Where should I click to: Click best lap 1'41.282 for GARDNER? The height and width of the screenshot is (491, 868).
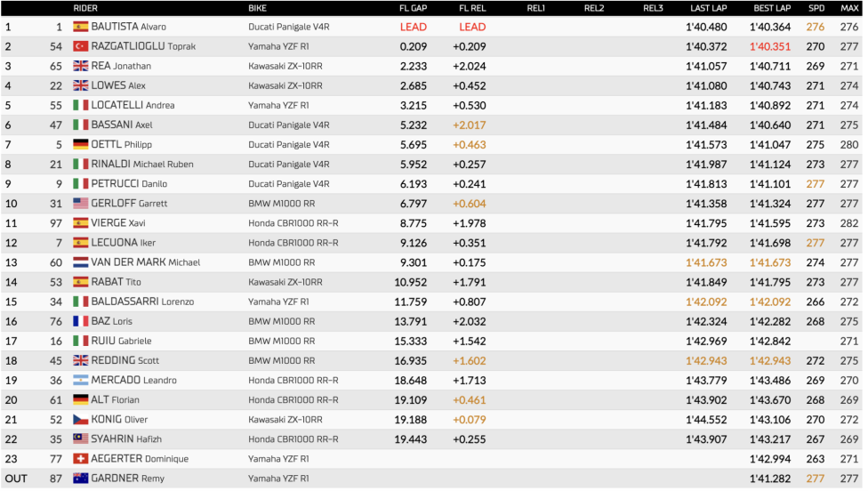point(770,479)
